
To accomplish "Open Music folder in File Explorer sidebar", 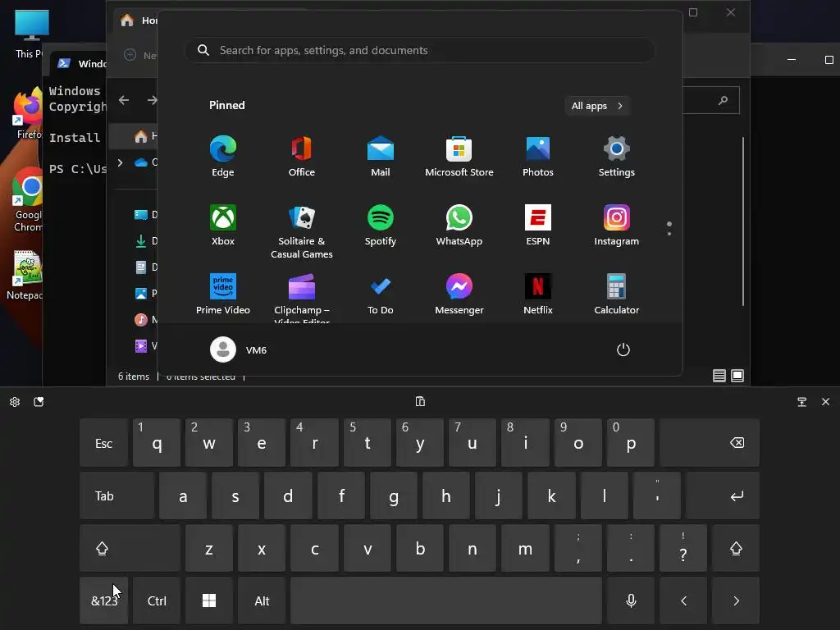I will 144,320.
